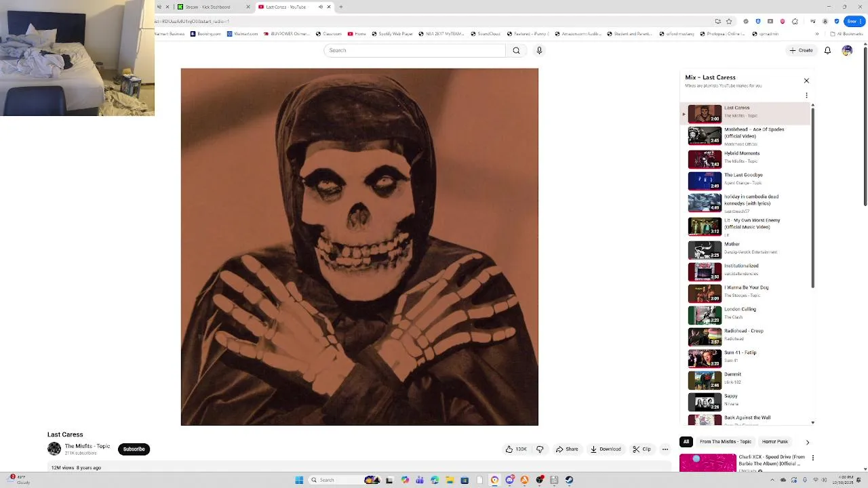The height and width of the screenshot is (488, 868).
Task: Play Motörhead Ace Of Spades from the mix
Action: [746, 136]
